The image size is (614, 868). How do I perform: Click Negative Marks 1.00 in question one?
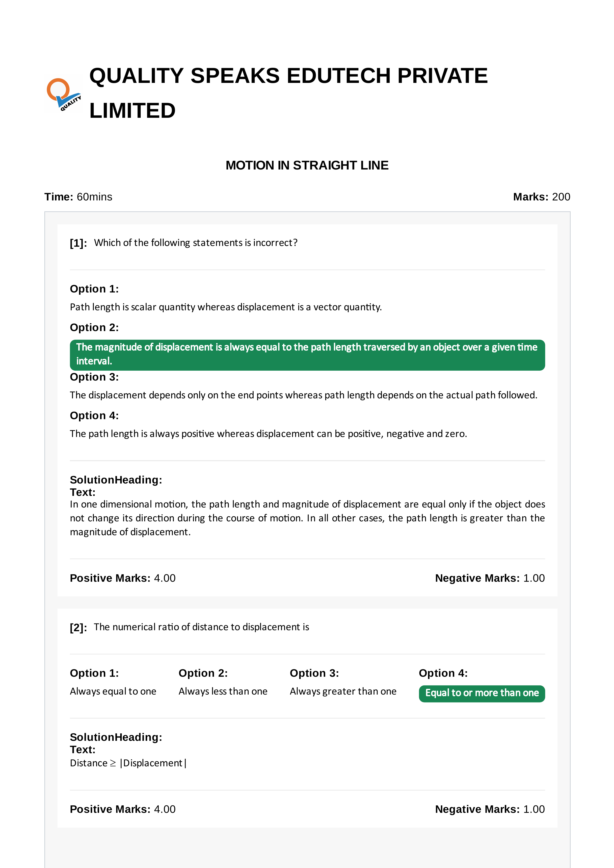tap(490, 578)
